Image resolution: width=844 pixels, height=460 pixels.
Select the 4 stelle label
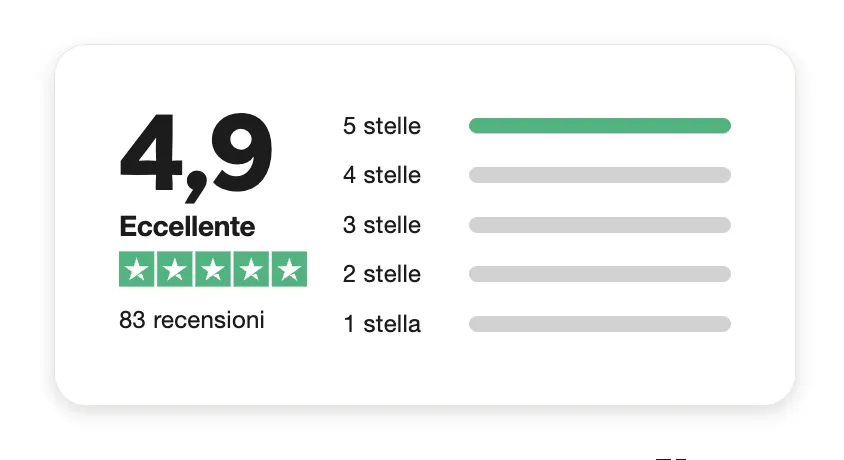(382, 175)
